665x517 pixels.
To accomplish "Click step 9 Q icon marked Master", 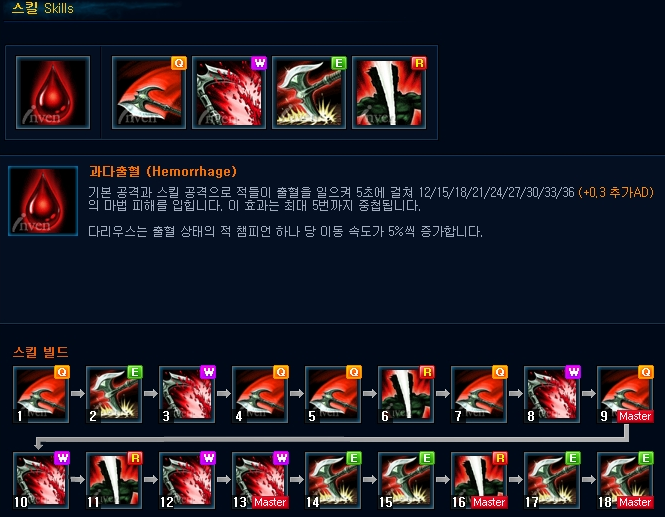I will point(625,394).
